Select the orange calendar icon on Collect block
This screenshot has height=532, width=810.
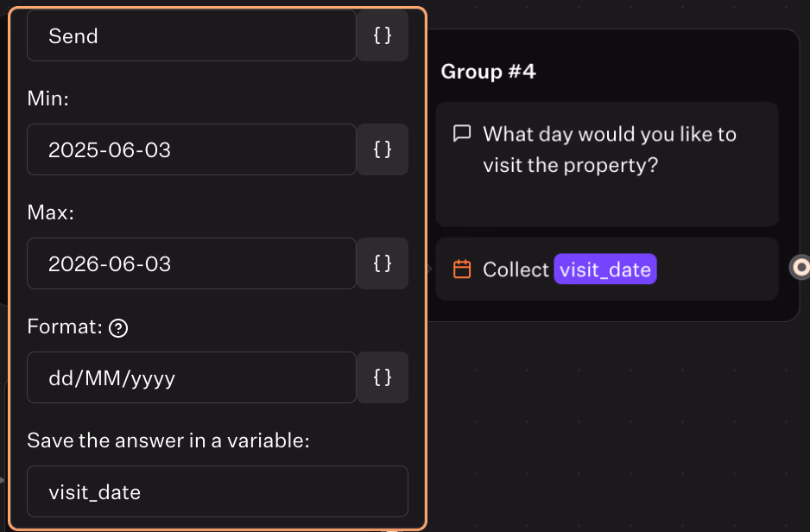[462, 269]
